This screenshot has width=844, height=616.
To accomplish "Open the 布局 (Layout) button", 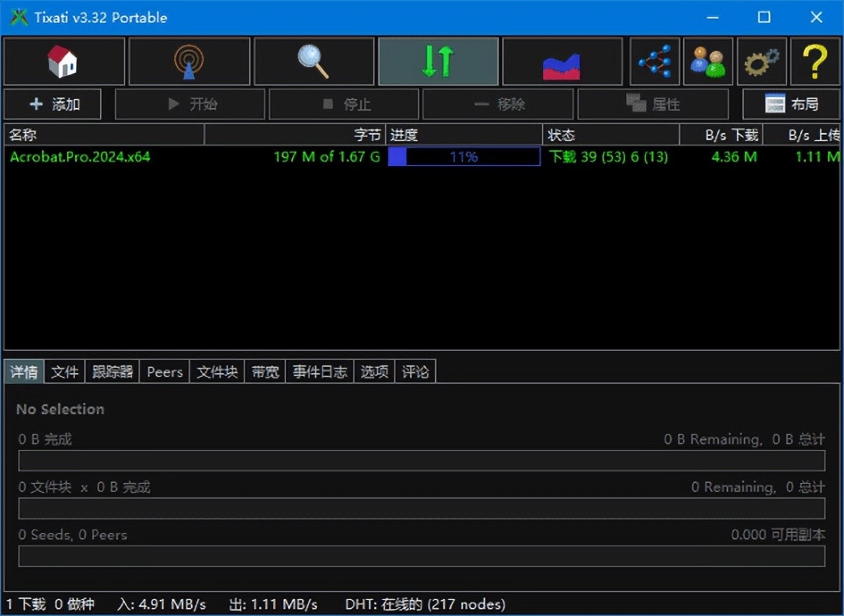I will click(792, 104).
